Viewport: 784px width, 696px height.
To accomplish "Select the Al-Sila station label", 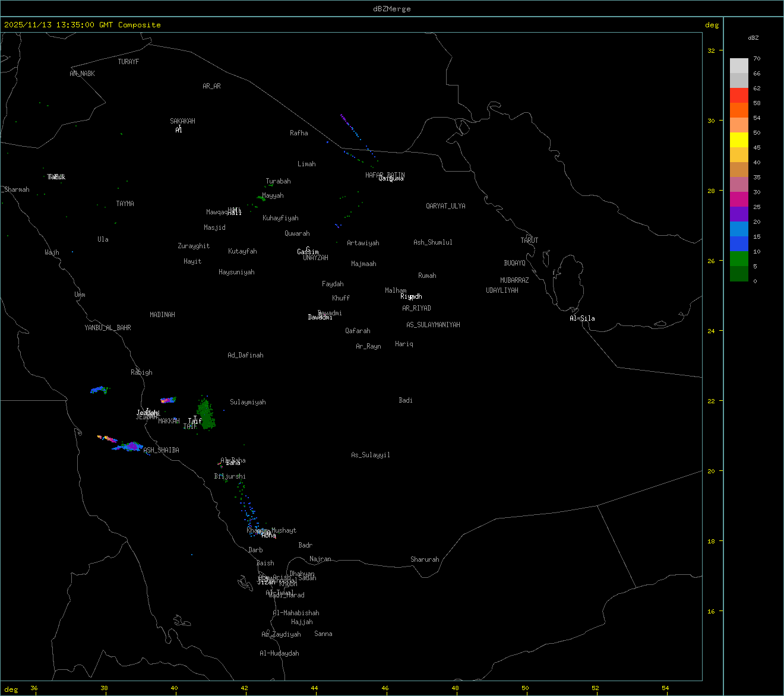I will point(582,318).
